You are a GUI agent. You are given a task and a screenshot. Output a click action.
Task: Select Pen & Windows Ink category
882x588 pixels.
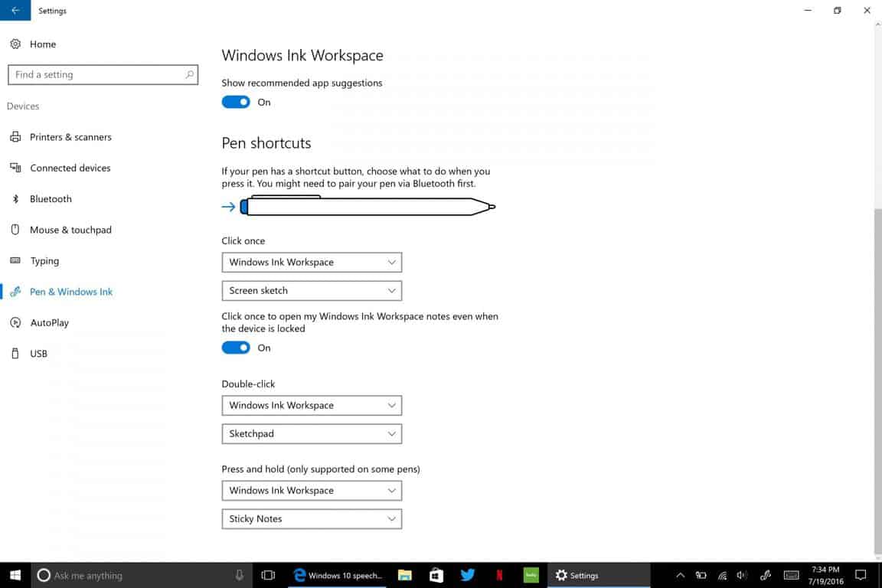pyautogui.click(x=71, y=292)
